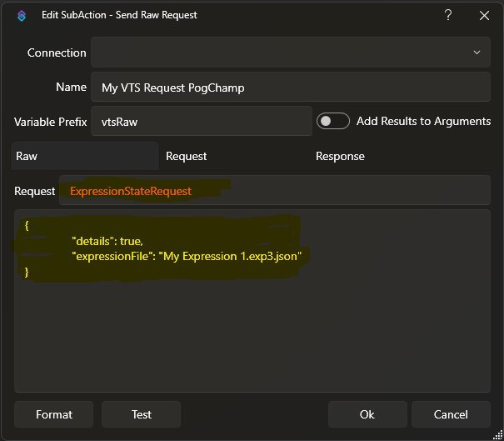Image resolution: width=504 pixels, height=441 pixels.
Task: Toggle the Add Results to Arguments switch
Action: coord(333,121)
